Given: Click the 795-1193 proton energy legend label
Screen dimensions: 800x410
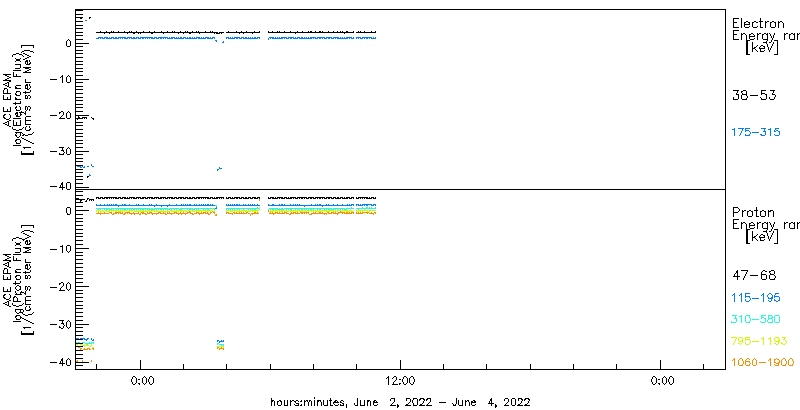Looking at the screenshot, I should coord(759,341).
